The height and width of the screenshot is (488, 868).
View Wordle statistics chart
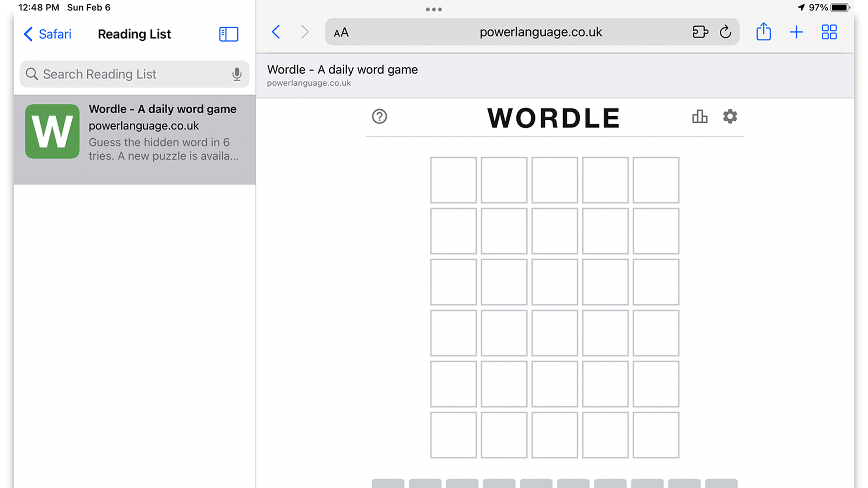click(699, 117)
